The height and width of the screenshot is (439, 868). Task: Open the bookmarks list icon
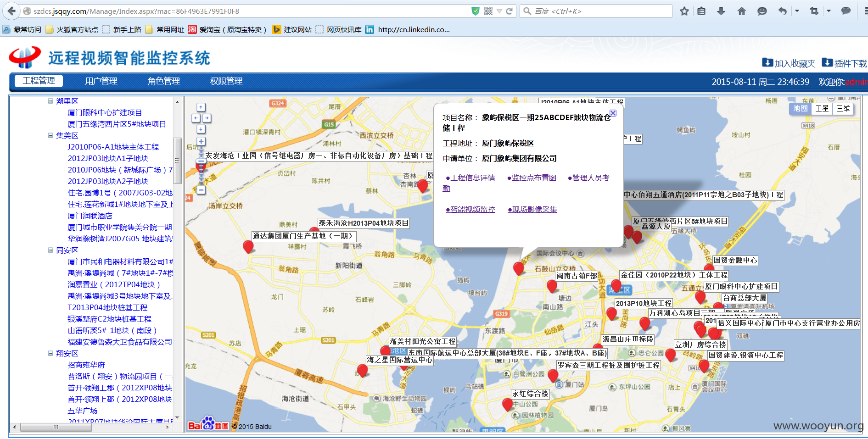(x=701, y=11)
